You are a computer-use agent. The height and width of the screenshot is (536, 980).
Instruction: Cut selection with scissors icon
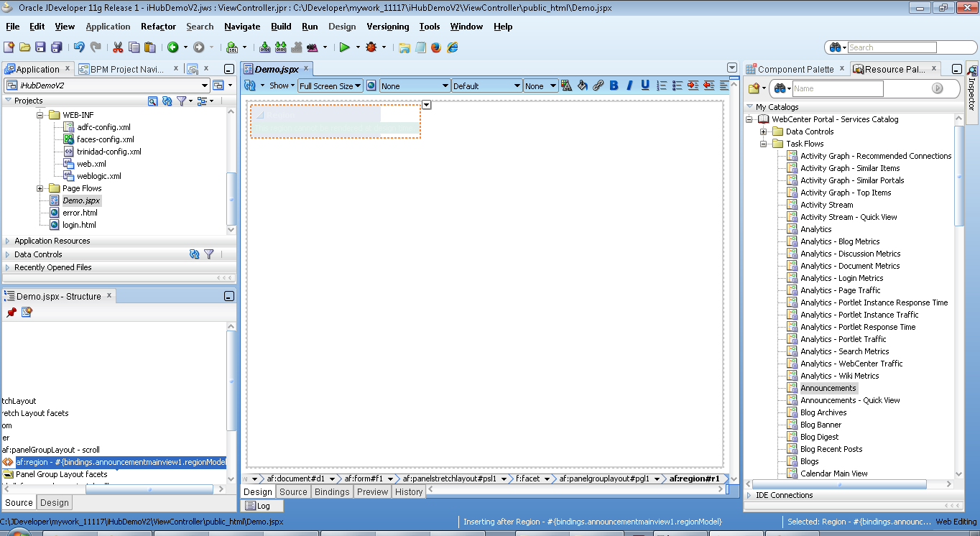click(x=118, y=47)
